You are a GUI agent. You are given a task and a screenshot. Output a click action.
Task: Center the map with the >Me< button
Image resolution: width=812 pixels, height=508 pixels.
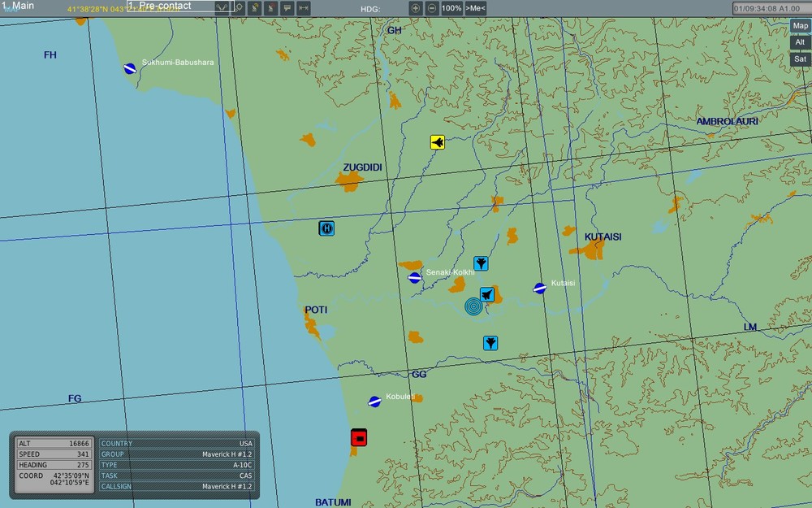point(475,8)
